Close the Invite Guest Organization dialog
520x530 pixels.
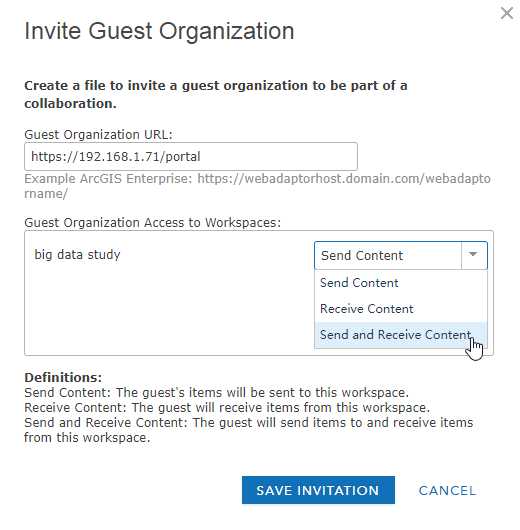pyautogui.click(x=506, y=14)
